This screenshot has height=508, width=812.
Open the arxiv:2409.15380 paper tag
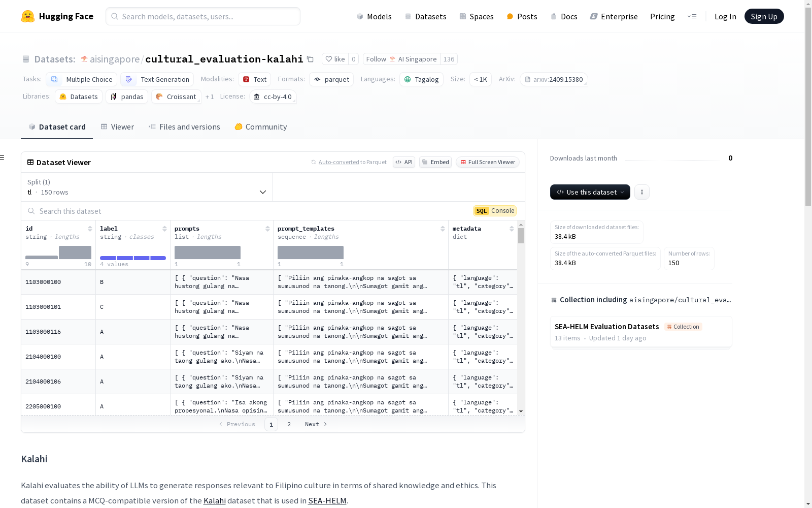[554, 79]
